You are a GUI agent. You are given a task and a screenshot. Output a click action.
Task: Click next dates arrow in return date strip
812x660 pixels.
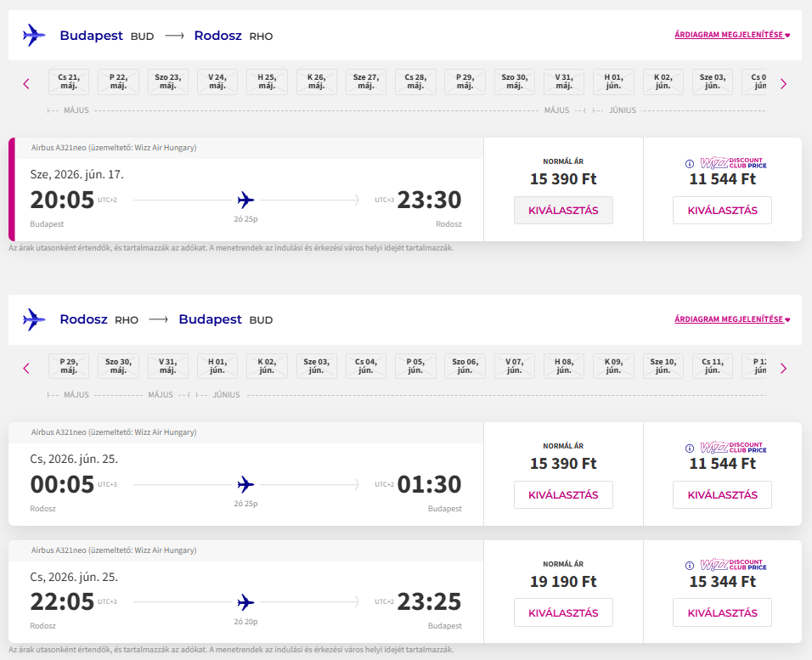pyautogui.click(x=783, y=368)
